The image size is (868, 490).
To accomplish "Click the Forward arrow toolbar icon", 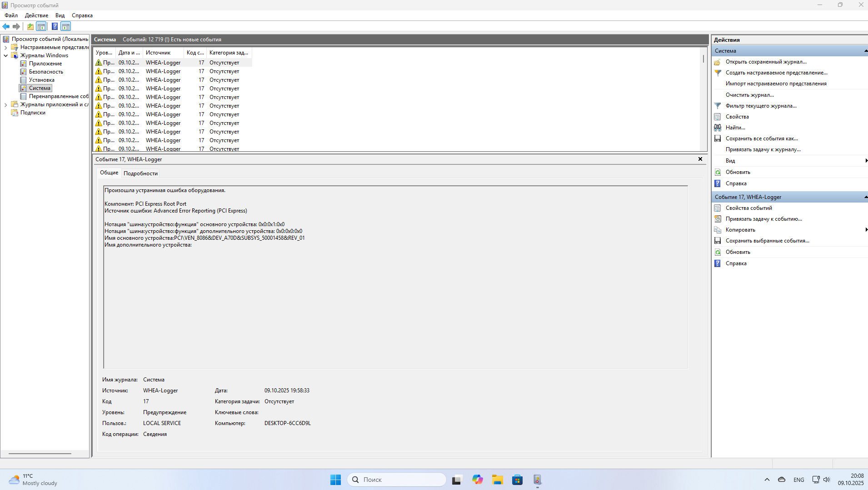I will [x=16, y=26].
